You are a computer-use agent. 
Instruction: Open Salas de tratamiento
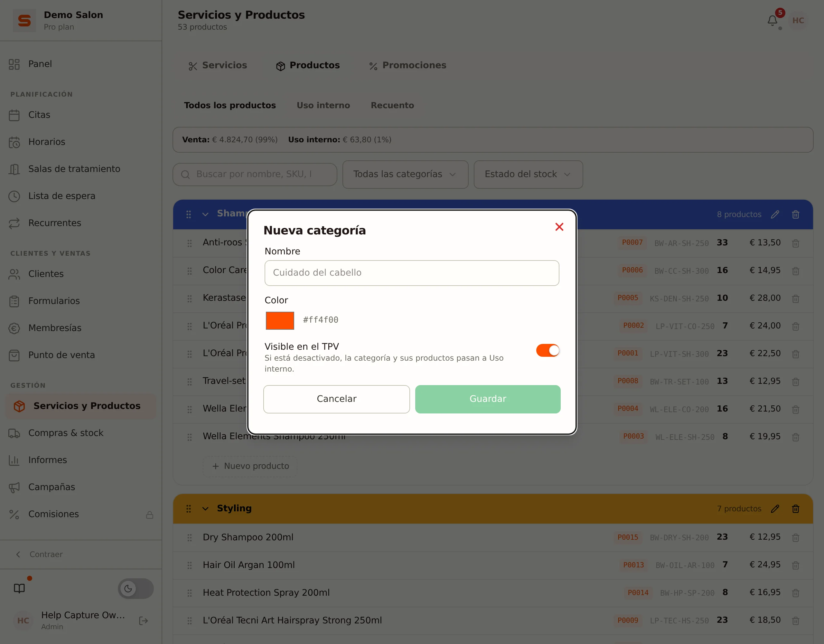tap(81, 169)
